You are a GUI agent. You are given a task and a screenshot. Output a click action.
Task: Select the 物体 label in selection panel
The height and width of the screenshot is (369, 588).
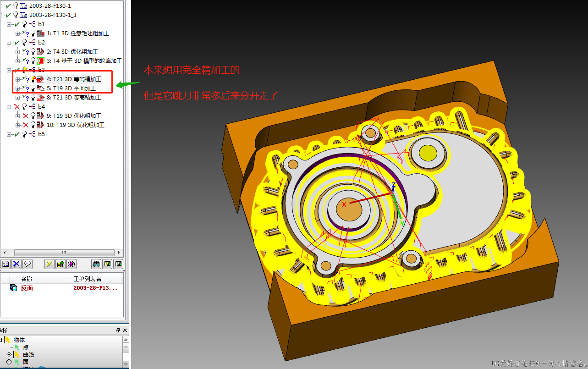pos(19,340)
